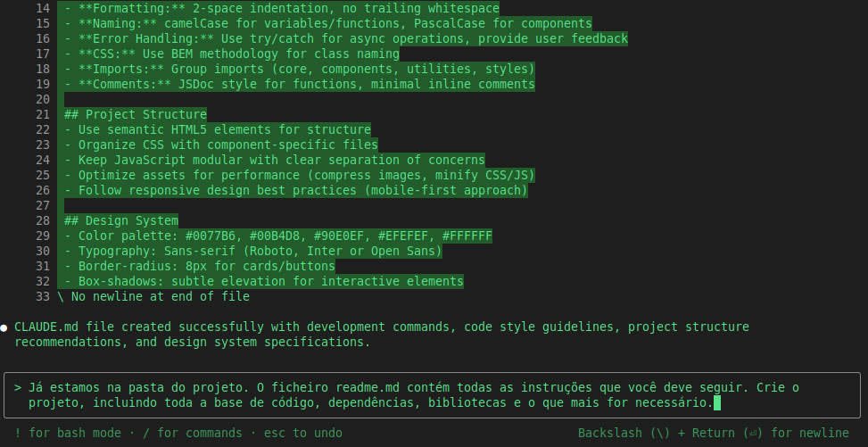
Task: Click line number 33 in the gutter
Action: (43, 296)
